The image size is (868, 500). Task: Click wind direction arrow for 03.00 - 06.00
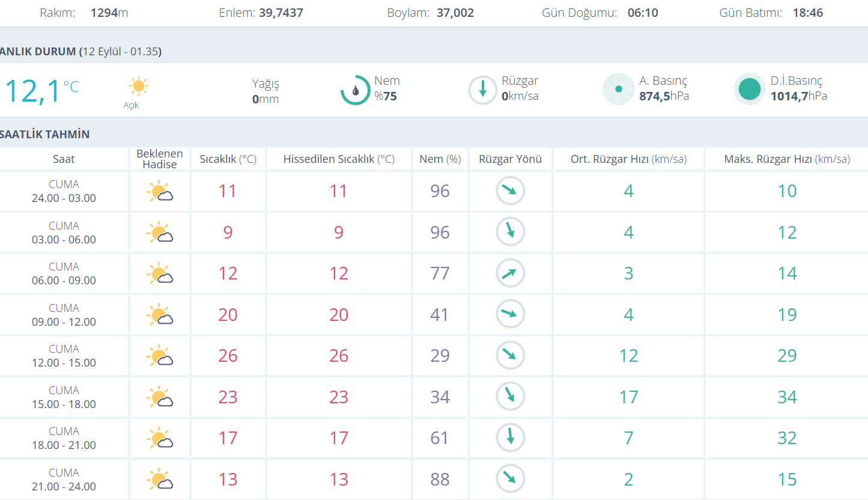tap(510, 232)
